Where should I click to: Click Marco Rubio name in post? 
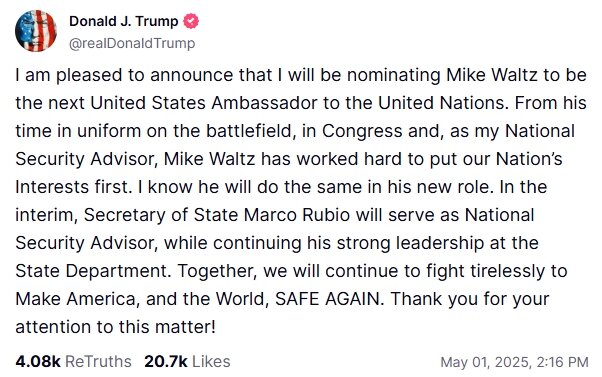tap(297, 215)
